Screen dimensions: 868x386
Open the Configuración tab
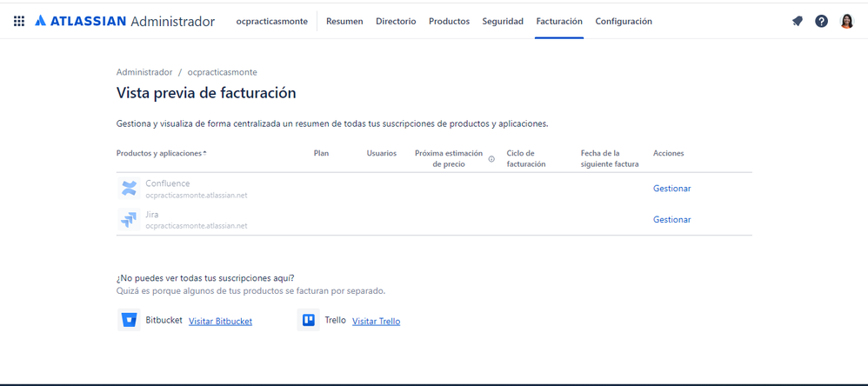(624, 22)
